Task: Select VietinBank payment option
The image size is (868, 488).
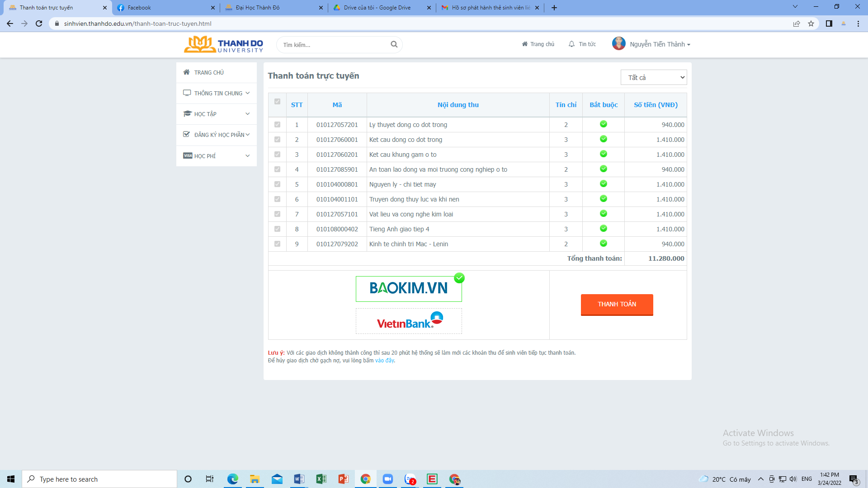Action: [409, 321]
